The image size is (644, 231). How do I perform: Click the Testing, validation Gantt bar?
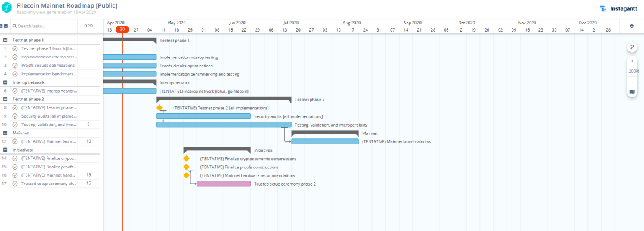pos(224,125)
